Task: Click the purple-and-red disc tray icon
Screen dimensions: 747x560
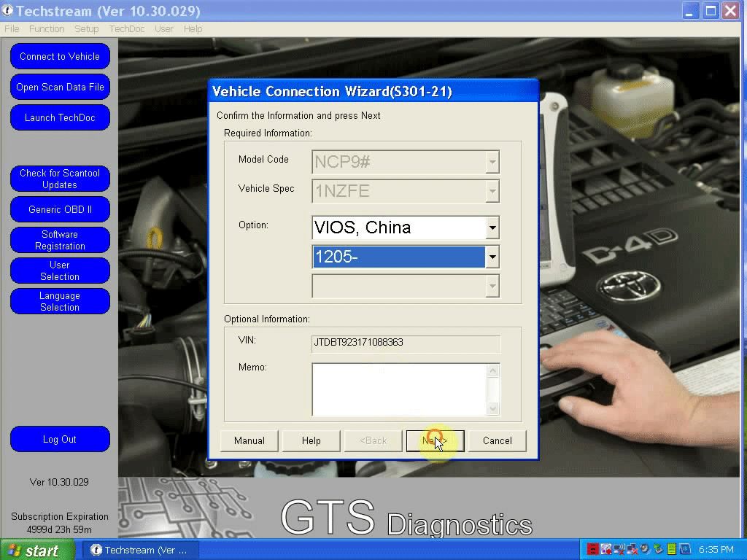Action: tap(606, 549)
